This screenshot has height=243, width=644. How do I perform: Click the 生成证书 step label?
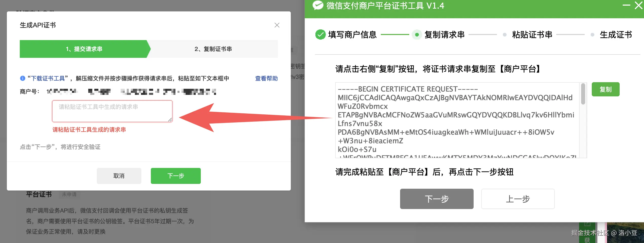(x=616, y=34)
